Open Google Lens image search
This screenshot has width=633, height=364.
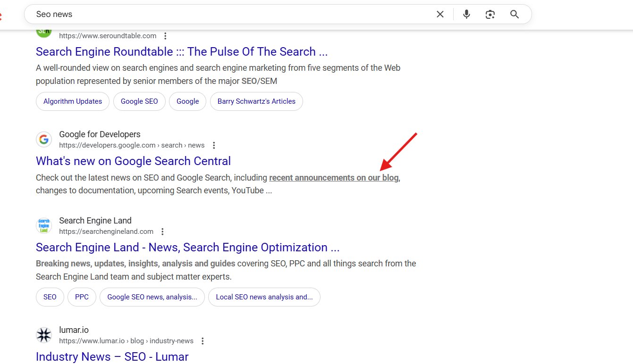[x=490, y=14]
